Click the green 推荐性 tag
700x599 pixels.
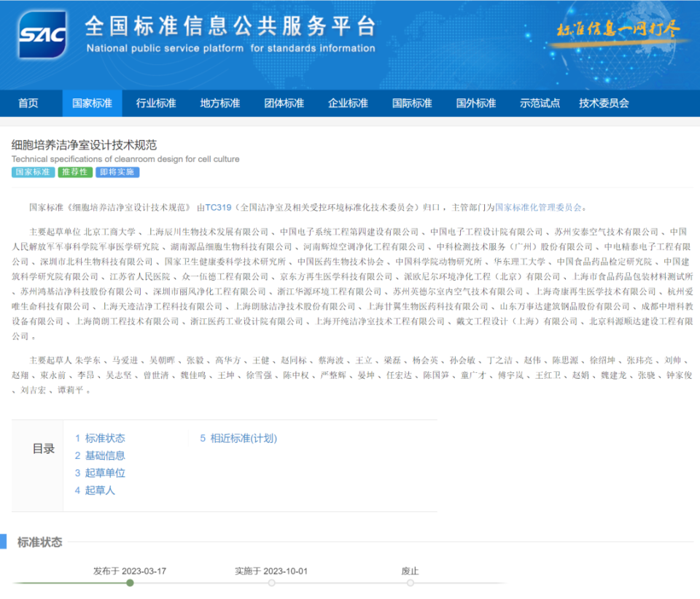(x=75, y=172)
